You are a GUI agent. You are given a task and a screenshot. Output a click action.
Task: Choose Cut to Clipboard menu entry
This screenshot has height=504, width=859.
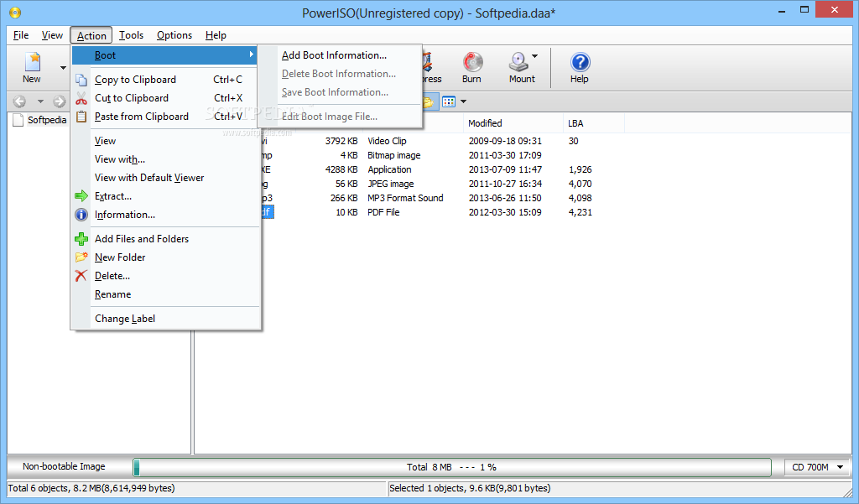pos(165,98)
